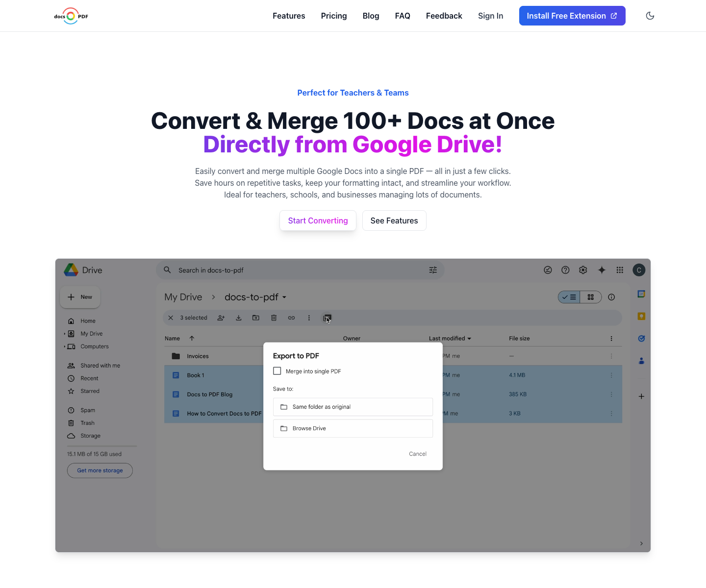
Task: Open Drive search filter options icon
Action: pos(433,270)
